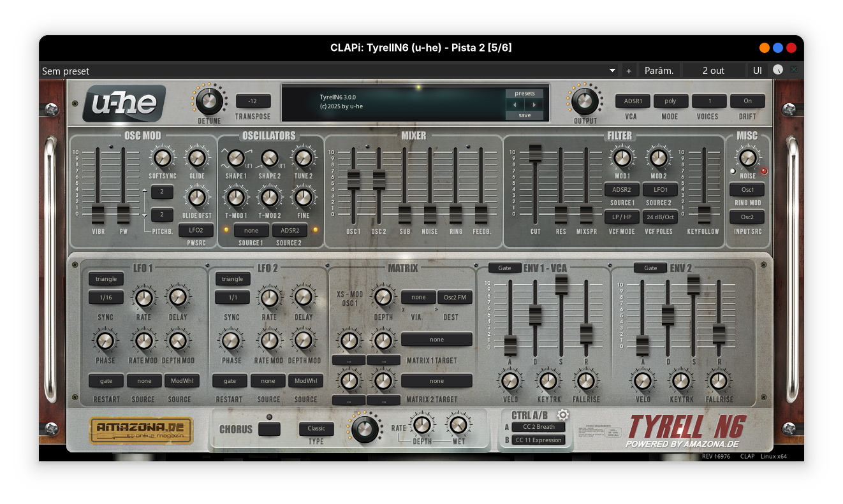Click the plus button beside preset selector
Viewport: 843px width, 504px height.
tap(629, 71)
